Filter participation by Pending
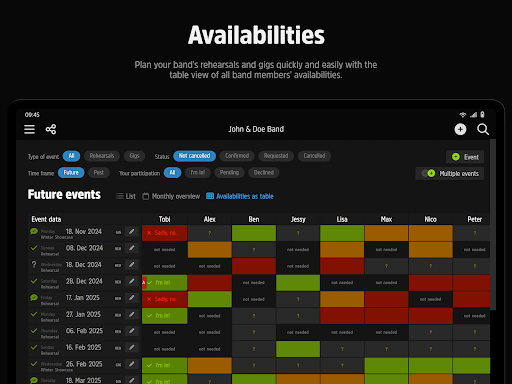Viewport: 512px width, 384px height. pos(229,173)
